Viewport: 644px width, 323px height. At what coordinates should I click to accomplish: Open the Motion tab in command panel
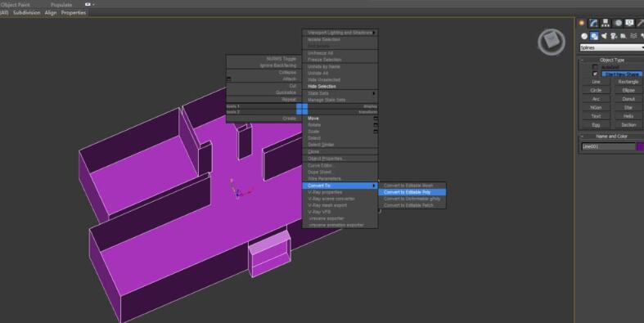(x=618, y=23)
